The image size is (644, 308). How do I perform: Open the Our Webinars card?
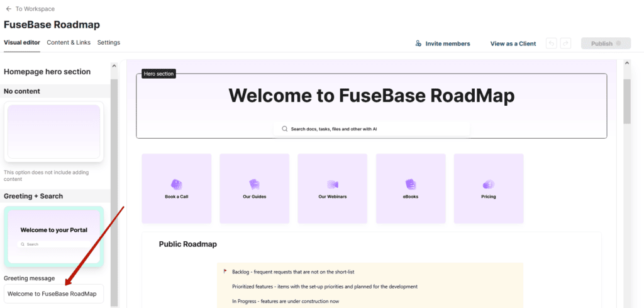333,188
